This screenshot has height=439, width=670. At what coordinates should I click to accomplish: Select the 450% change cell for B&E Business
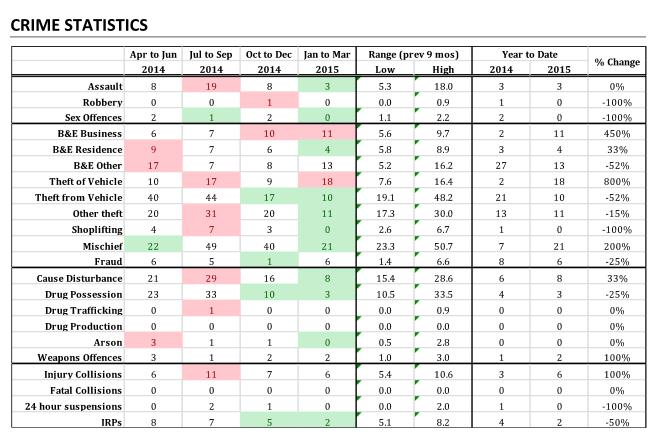[617, 133]
